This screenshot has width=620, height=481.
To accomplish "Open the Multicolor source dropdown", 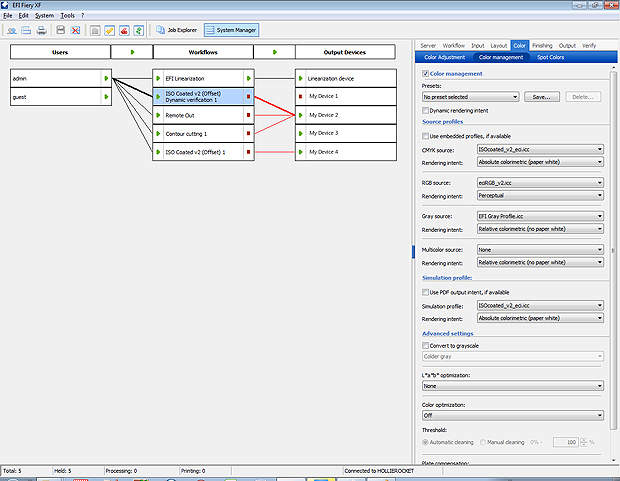I will (x=540, y=250).
